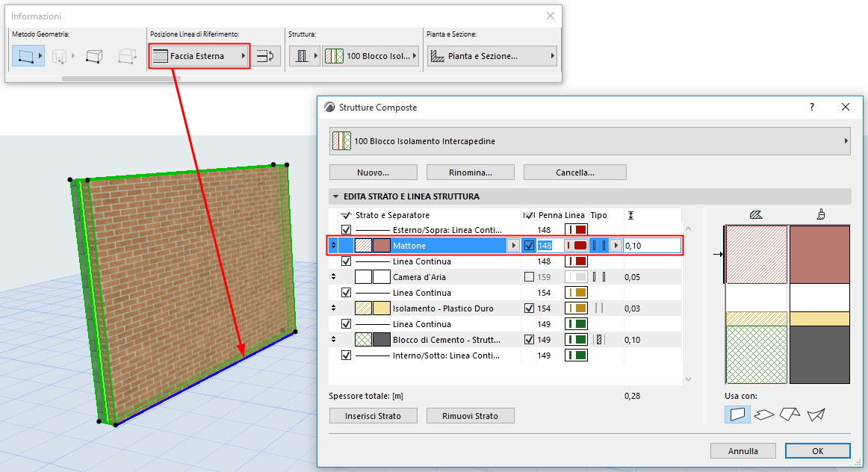Uncheck the Blocco di Cemento end-line checkbox
868x472 pixels.
(529, 340)
